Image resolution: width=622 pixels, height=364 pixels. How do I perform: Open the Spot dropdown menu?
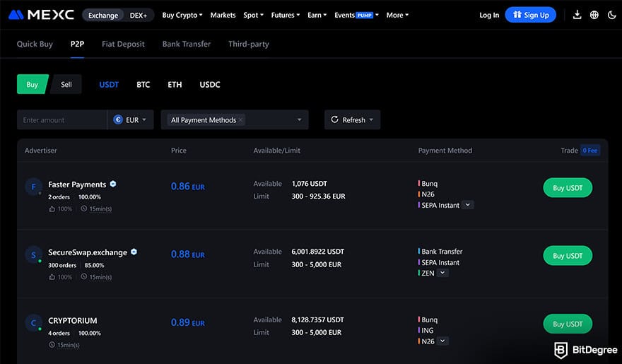click(253, 15)
